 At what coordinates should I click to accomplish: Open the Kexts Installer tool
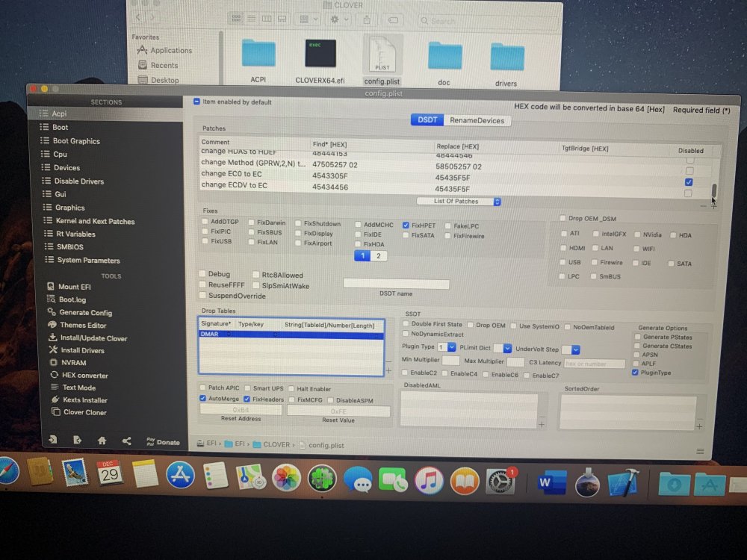(x=84, y=400)
